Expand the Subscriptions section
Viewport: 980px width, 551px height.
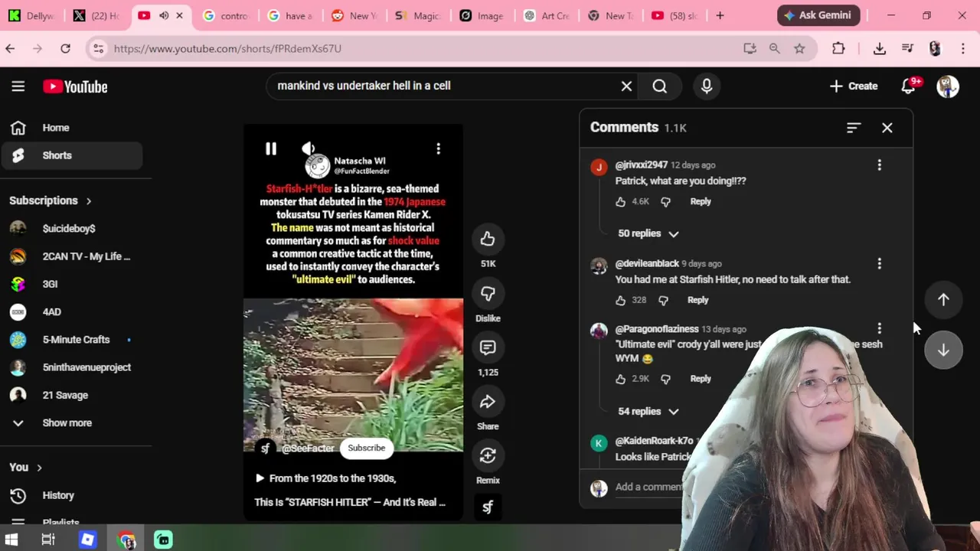click(51, 201)
